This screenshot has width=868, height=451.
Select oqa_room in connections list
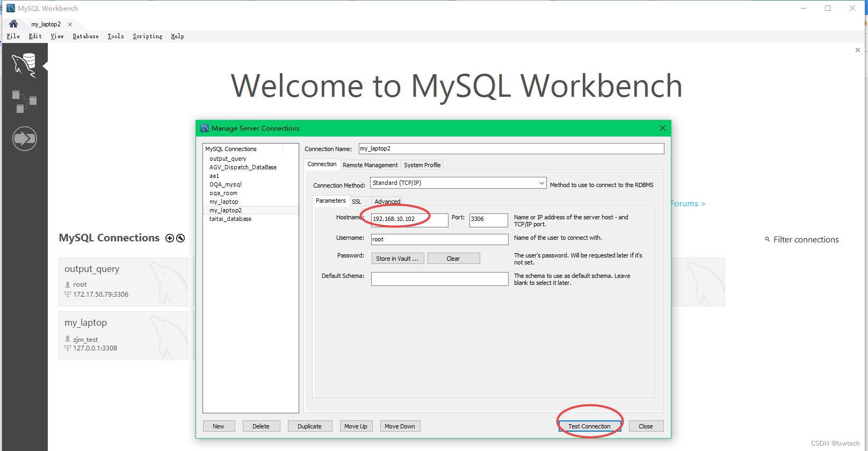pos(223,193)
